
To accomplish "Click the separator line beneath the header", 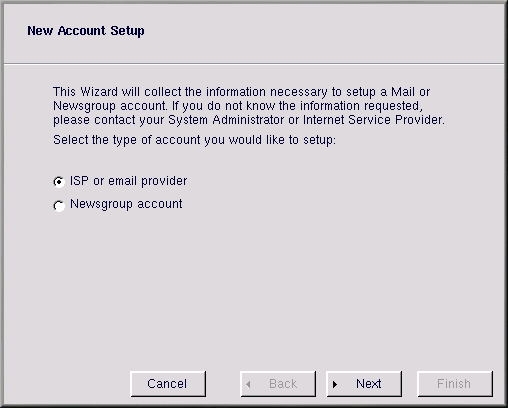I will coord(254,63).
